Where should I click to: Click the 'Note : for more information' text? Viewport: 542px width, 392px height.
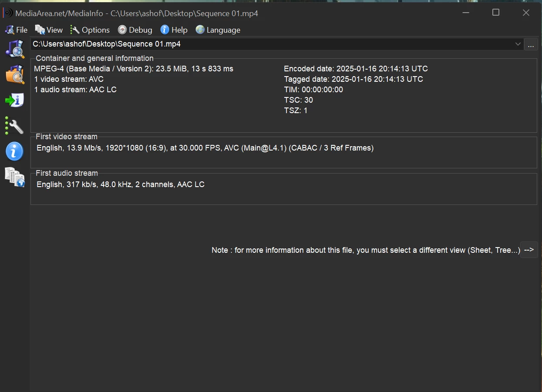tap(366, 250)
